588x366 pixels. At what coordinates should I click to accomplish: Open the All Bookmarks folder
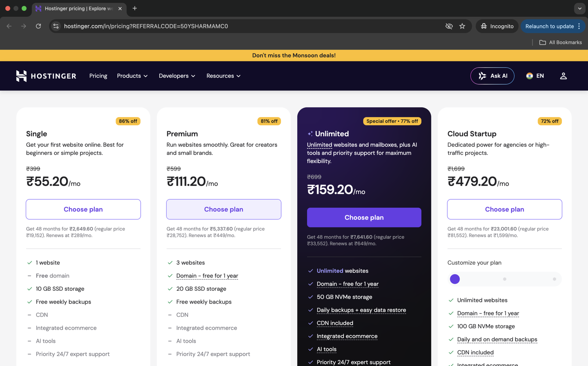(x=560, y=42)
